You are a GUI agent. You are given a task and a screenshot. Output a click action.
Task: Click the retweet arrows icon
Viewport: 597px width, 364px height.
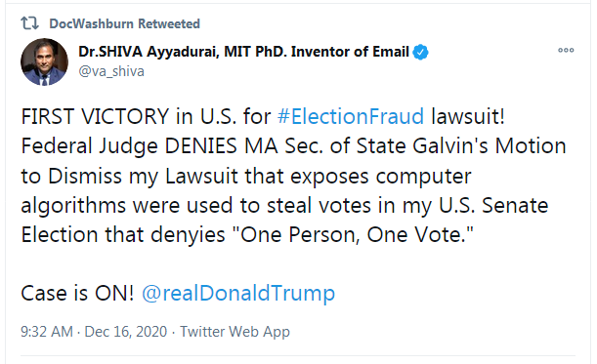tap(29, 23)
